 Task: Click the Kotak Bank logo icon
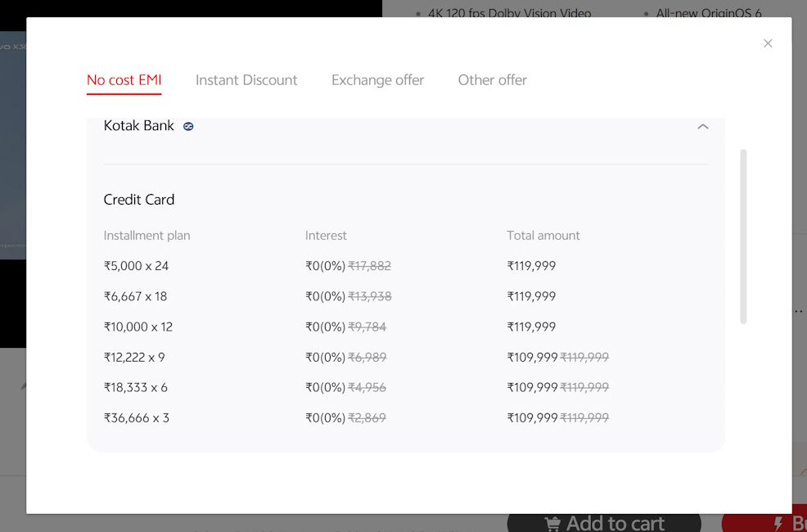pos(188,127)
